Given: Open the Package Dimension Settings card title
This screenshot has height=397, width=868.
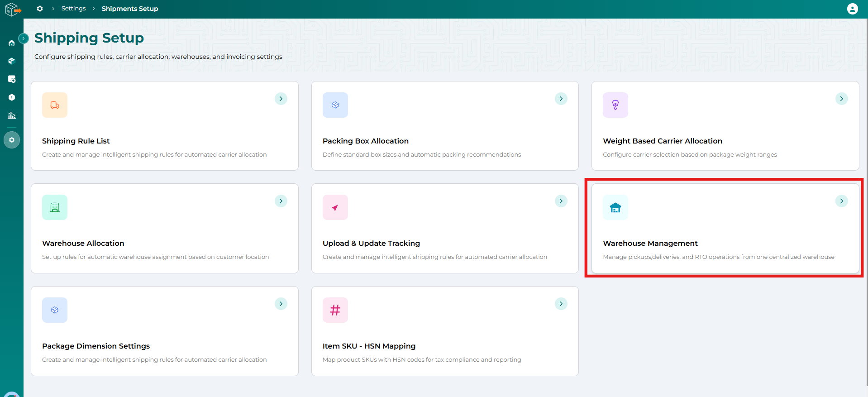Looking at the screenshot, I should [x=96, y=346].
